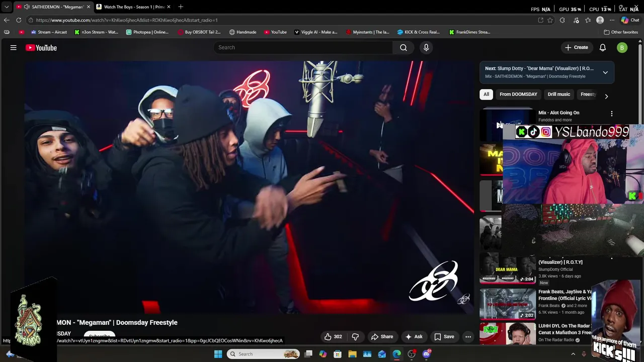Focus the YouTube search field

[x=303, y=47]
